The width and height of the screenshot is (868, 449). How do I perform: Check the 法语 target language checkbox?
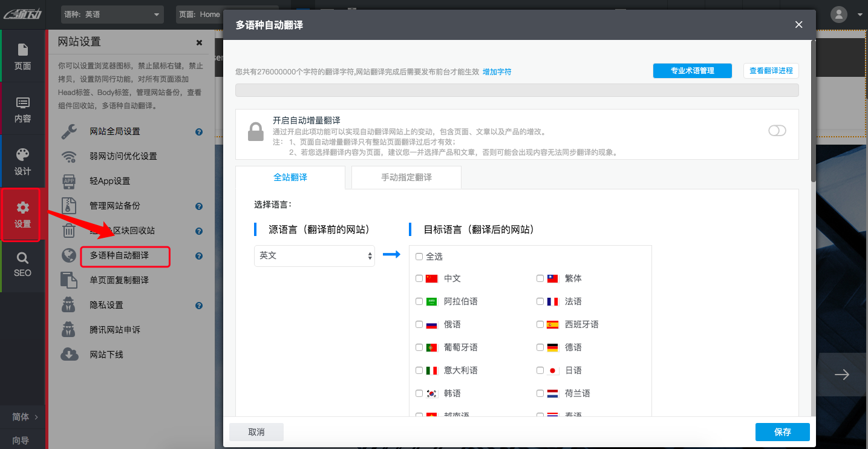coord(540,301)
